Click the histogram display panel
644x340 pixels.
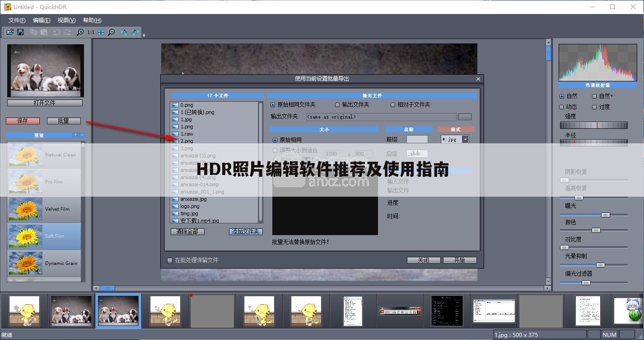point(598,63)
